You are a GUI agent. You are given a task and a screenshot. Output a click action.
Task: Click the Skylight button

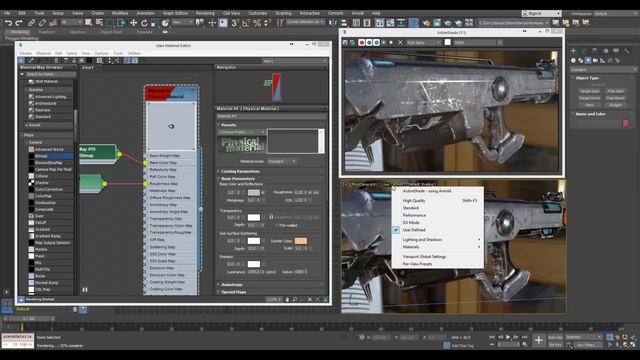pos(615,105)
